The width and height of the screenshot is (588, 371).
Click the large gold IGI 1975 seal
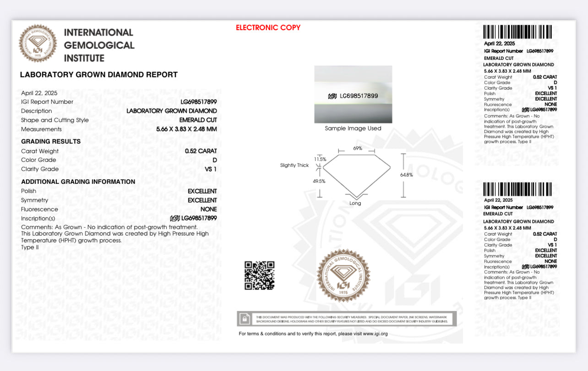[x=344, y=275]
